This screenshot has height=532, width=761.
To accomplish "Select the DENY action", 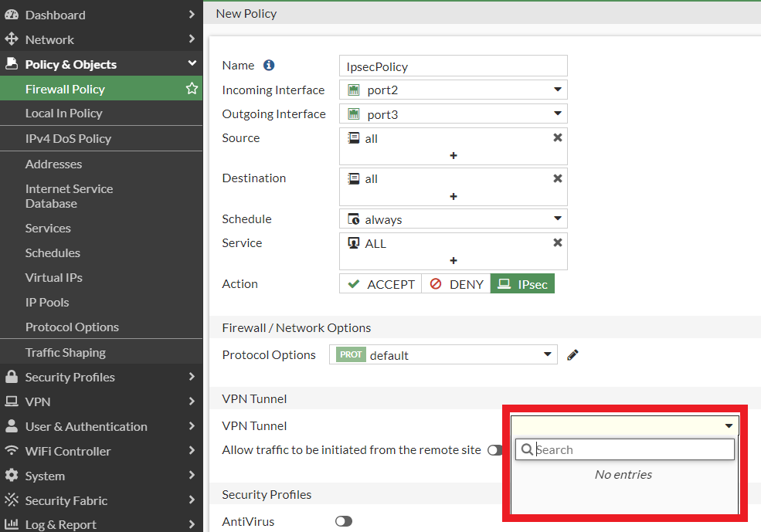I will (x=456, y=284).
